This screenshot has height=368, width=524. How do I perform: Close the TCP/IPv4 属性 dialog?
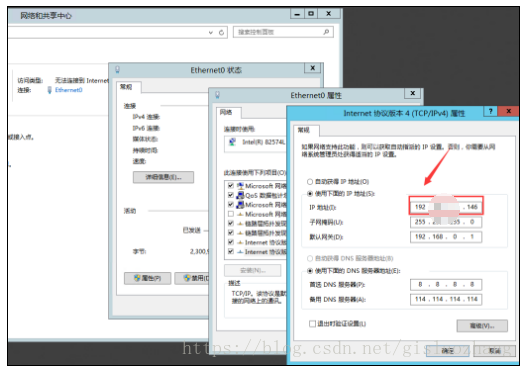pyautogui.click(x=508, y=112)
